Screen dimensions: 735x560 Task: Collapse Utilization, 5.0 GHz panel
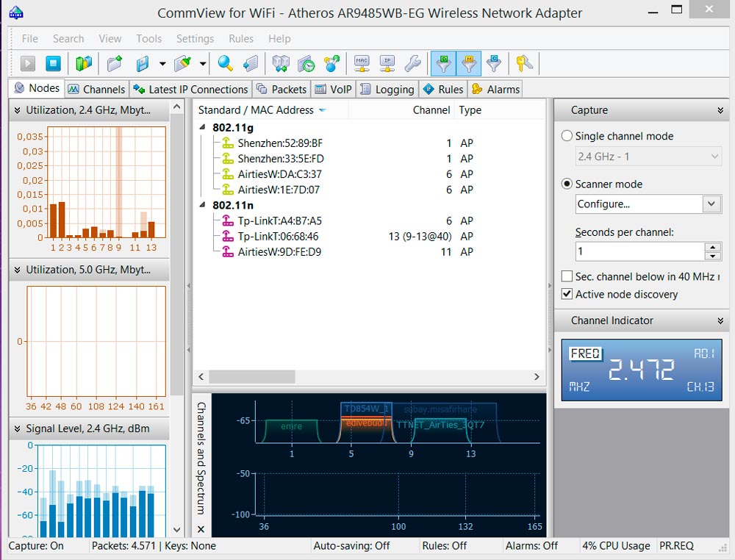pyautogui.click(x=18, y=270)
